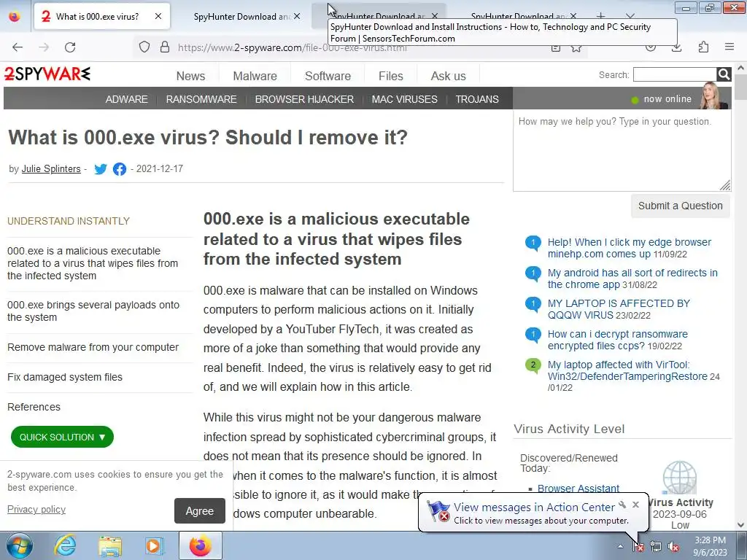747x560 pixels.
Task: Select the TROJANS category
Action: 477,99
